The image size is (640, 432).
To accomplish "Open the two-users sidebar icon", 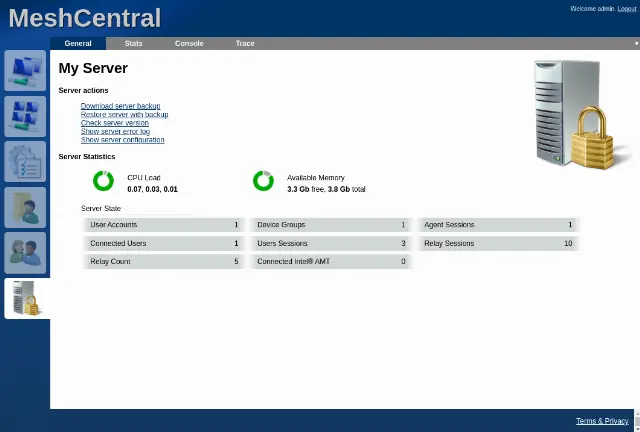I will pos(25,253).
